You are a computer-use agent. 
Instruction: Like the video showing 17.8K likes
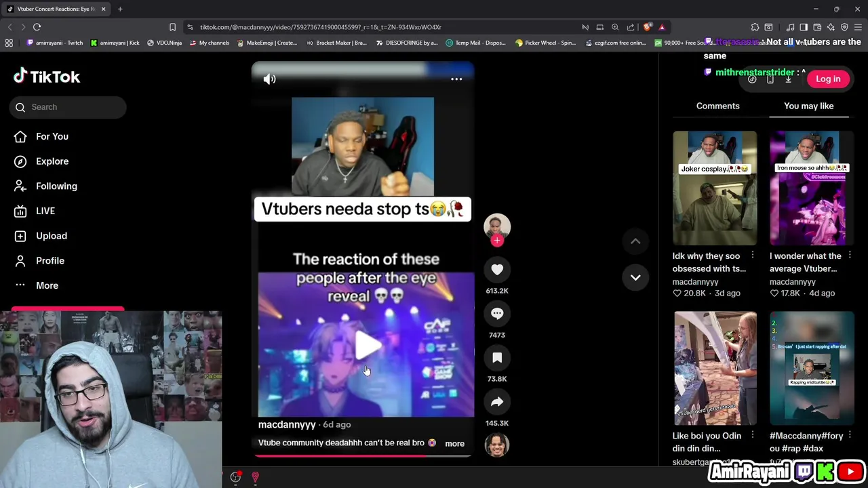(x=774, y=293)
